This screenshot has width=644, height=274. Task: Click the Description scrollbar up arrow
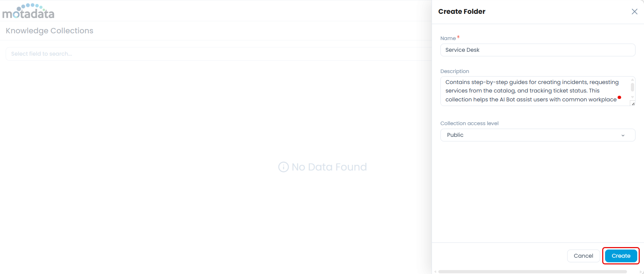click(632, 80)
